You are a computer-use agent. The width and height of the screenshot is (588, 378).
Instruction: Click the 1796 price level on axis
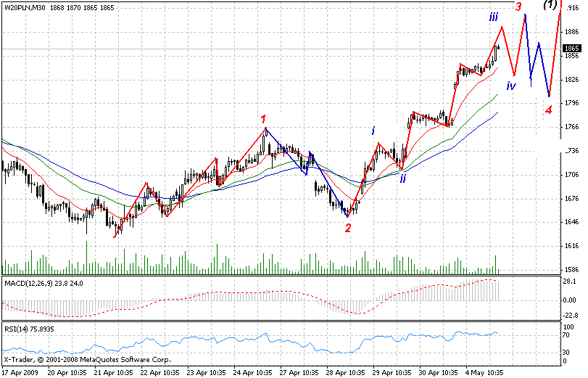[x=571, y=103]
